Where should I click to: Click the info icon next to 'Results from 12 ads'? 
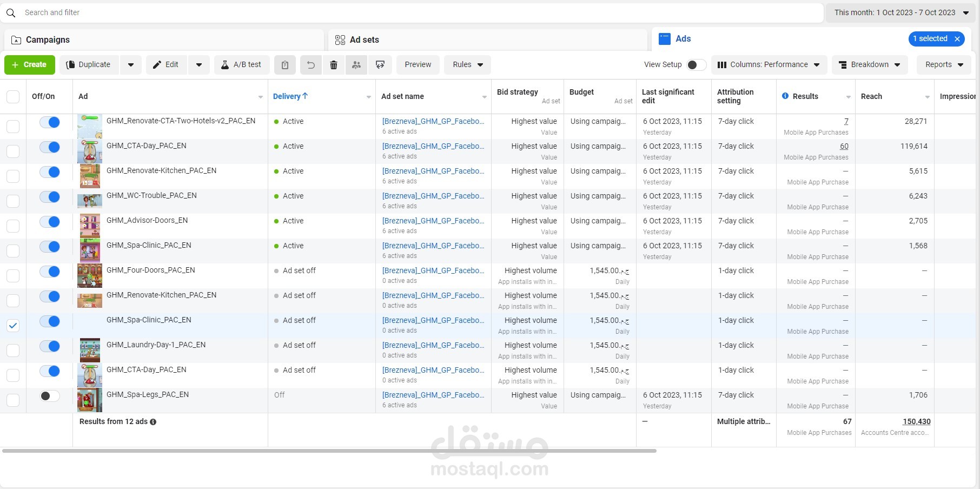tap(153, 422)
